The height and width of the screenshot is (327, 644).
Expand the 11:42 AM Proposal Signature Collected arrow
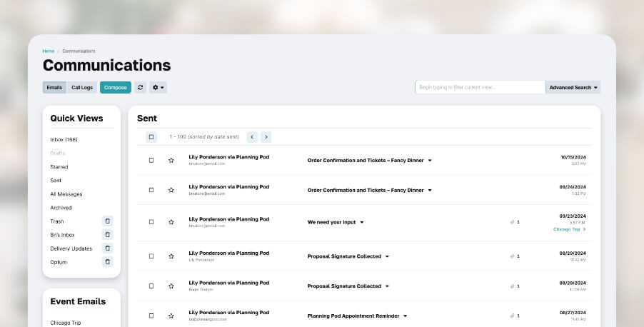click(387, 257)
